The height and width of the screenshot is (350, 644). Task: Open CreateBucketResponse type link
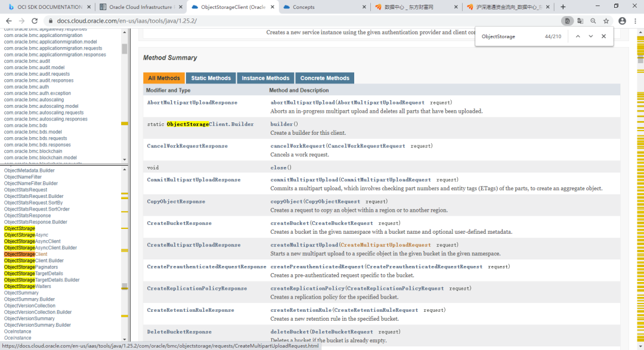coord(179,223)
